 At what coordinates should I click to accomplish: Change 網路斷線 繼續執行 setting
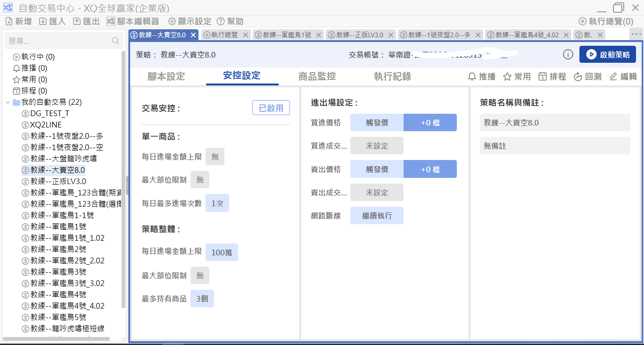pos(377,215)
